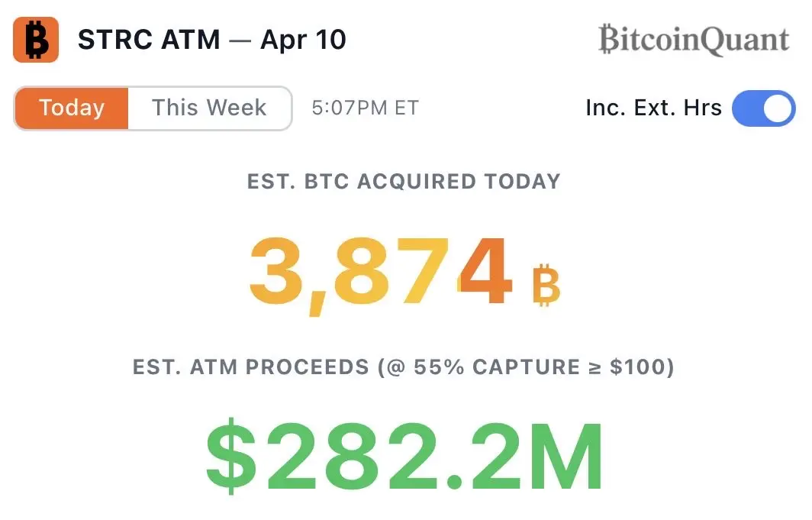Open the BitcoinQuant brand logo
The image size is (812, 520).
click(693, 40)
